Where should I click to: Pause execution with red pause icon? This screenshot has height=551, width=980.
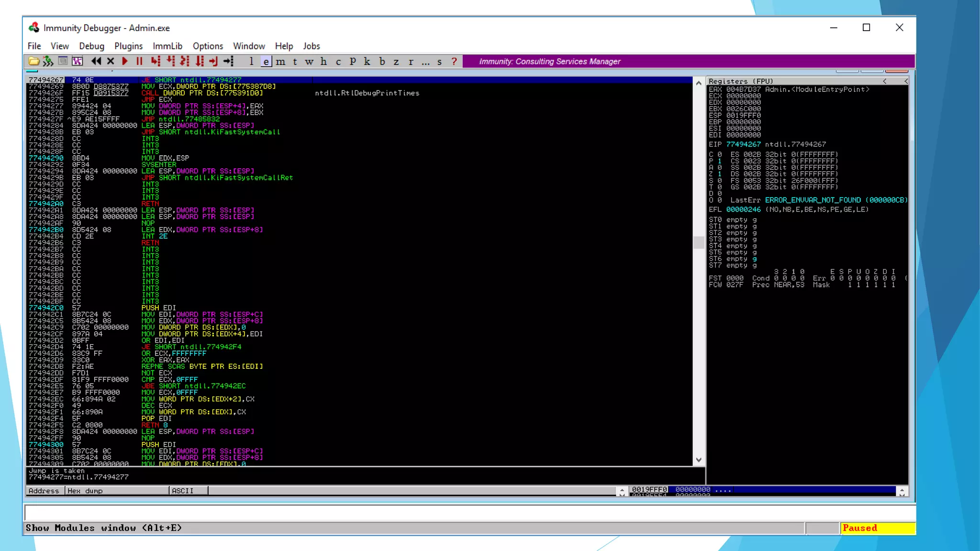coord(139,61)
